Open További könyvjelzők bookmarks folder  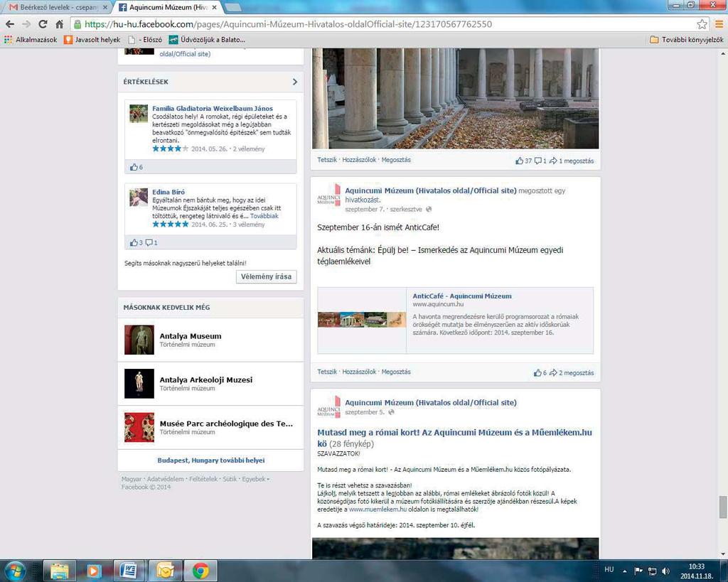(x=687, y=40)
